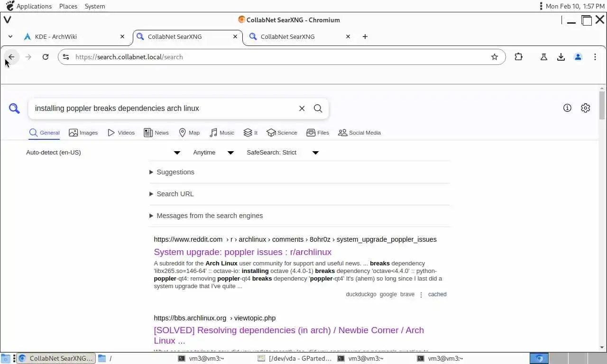The height and width of the screenshot is (364, 607).
Task: Open the Auto-detect language dropdown
Action: [x=103, y=152]
